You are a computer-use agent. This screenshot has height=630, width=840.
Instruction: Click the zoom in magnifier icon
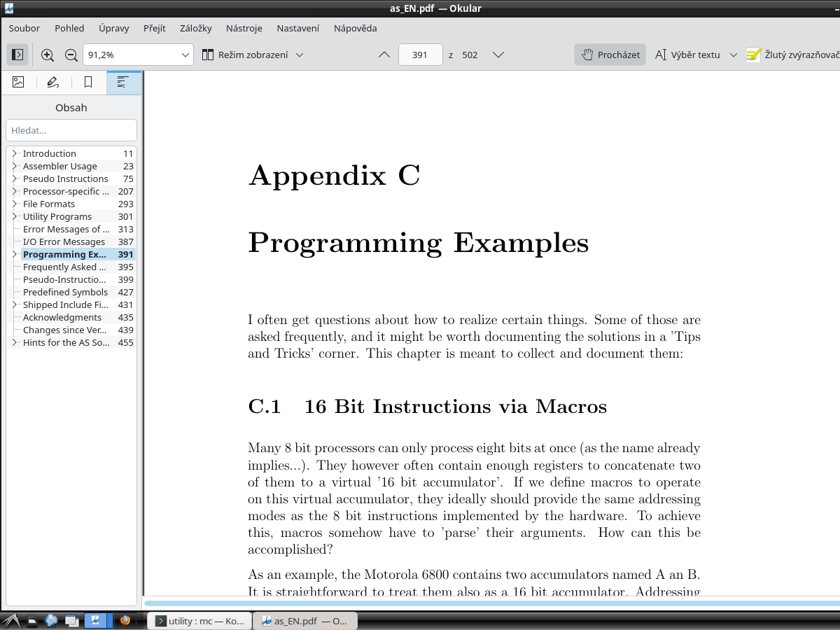pos(48,55)
